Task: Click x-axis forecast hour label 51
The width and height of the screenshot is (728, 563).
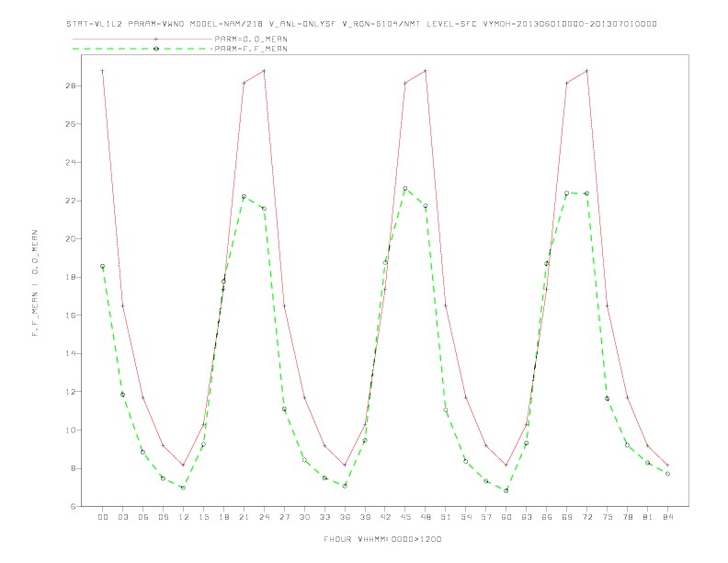Action: pos(446,517)
